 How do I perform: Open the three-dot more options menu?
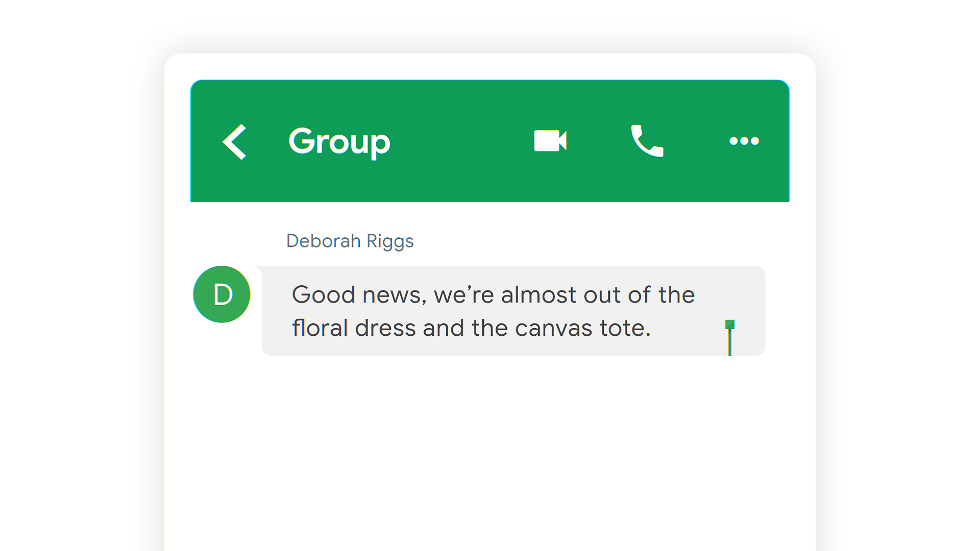tap(744, 141)
